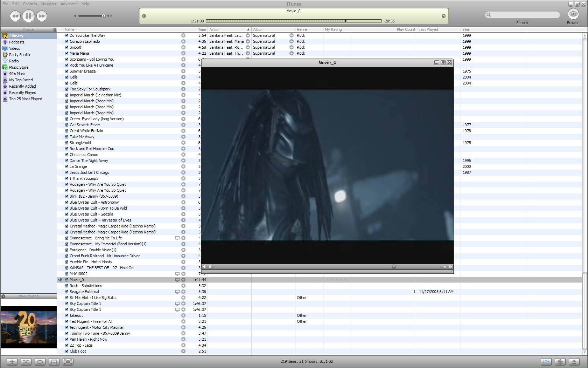Sort by the Last Played column header
Viewport: 588px width, 368px height.
tap(439, 29)
